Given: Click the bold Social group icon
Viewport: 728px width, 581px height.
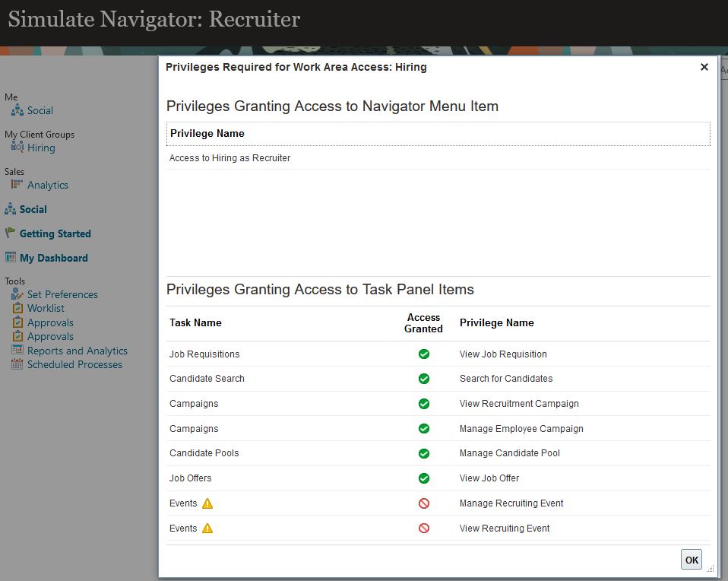Looking at the screenshot, I should pos(10,209).
